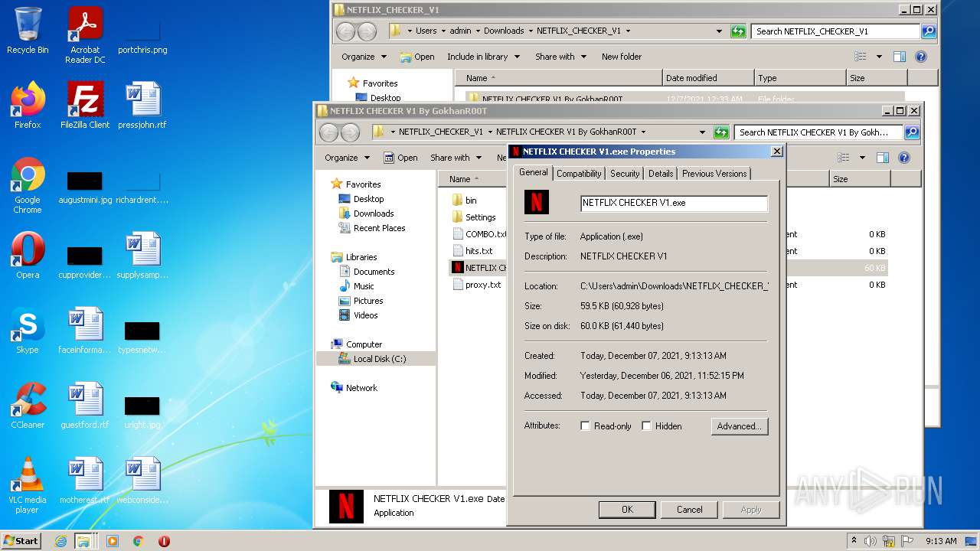Screen dimensions: 980x551
Task: Click the Opera icon in taskbar
Action: (164, 541)
